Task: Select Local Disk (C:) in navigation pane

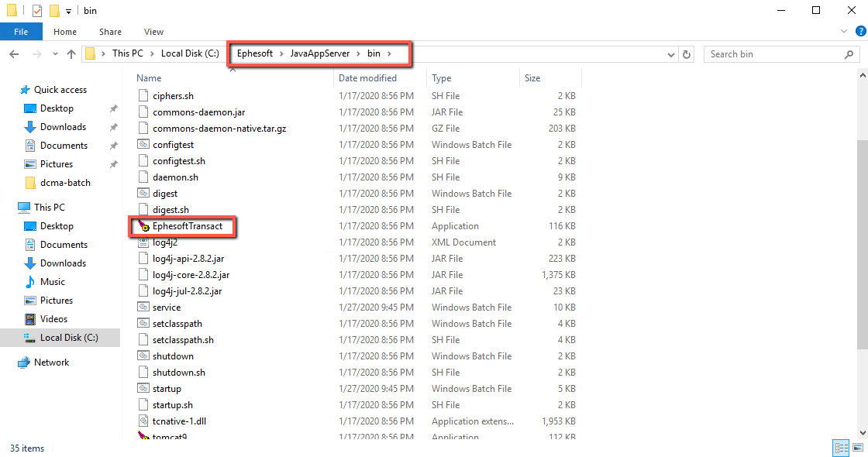Action: (x=68, y=338)
